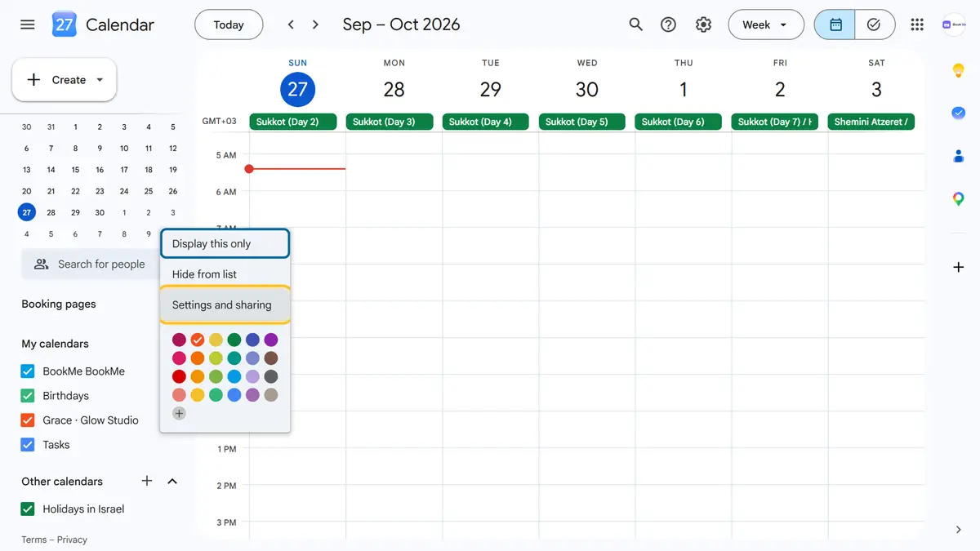Get add-ons with the side panel plus
The width and height of the screenshot is (980, 551).
[x=959, y=267]
